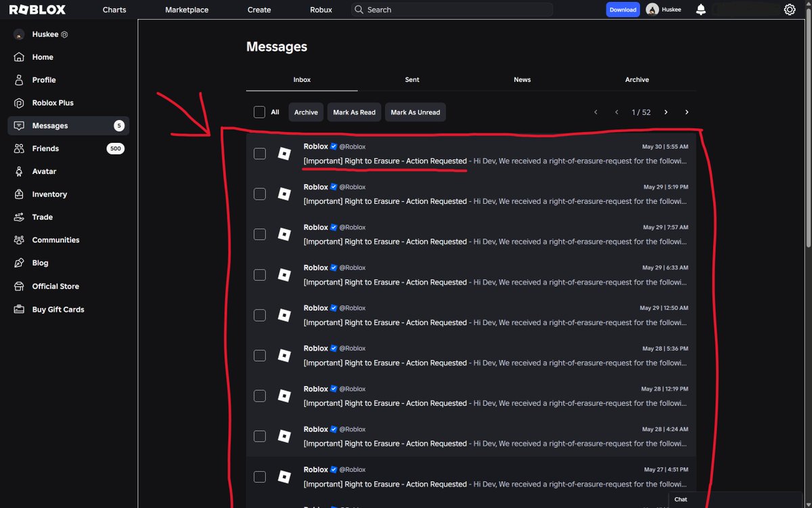Open Official Store in sidebar

pos(55,287)
